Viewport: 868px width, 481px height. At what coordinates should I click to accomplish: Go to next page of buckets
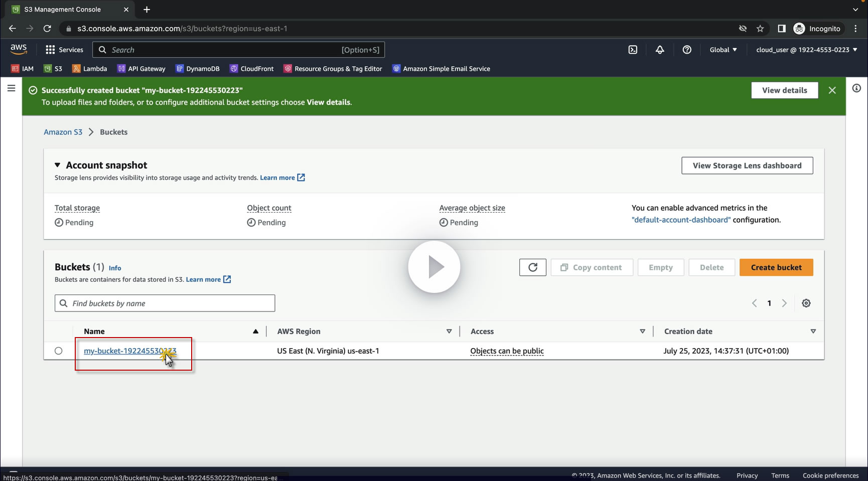[784, 303]
